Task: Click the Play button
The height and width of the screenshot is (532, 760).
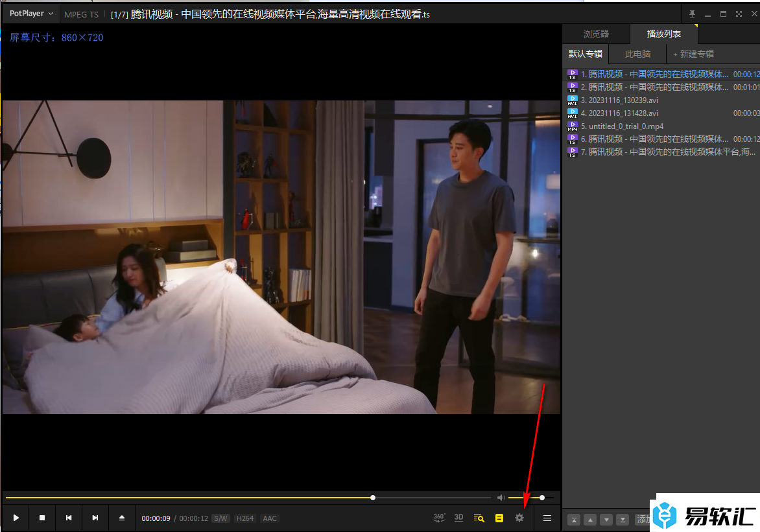Action: [16, 518]
